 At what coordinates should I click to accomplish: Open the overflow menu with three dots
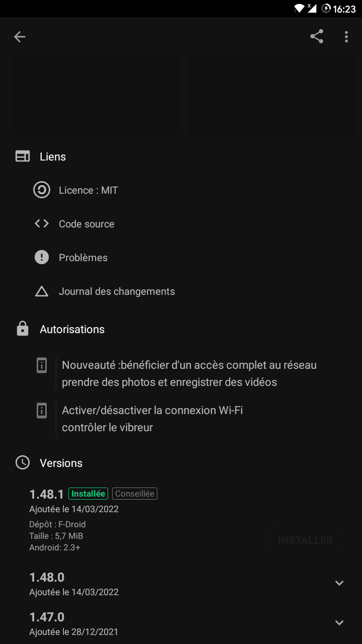coord(346,36)
